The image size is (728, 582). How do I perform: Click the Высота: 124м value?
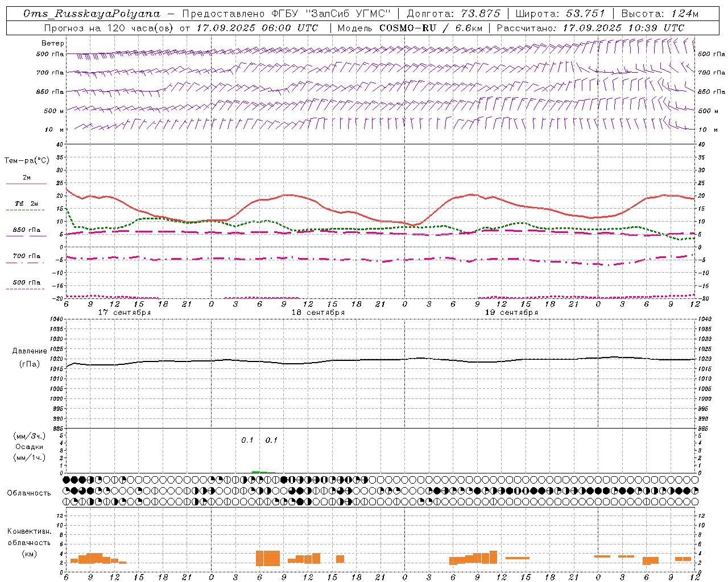point(660,14)
